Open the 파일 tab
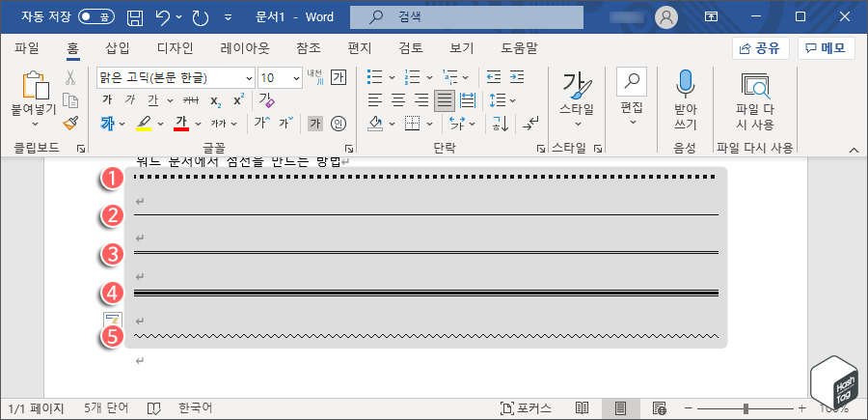 [27, 48]
